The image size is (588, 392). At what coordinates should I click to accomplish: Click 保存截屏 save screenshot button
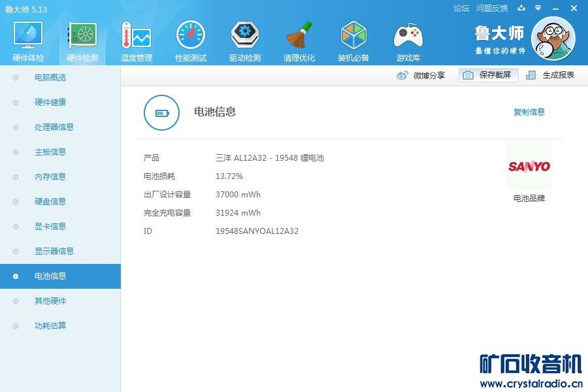tap(488, 75)
